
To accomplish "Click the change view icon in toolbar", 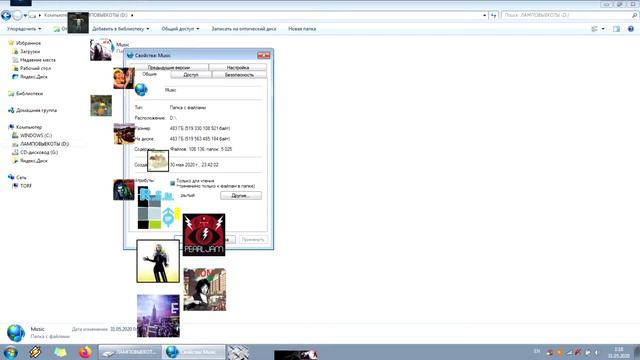I will pyautogui.click(x=594, y=29).
